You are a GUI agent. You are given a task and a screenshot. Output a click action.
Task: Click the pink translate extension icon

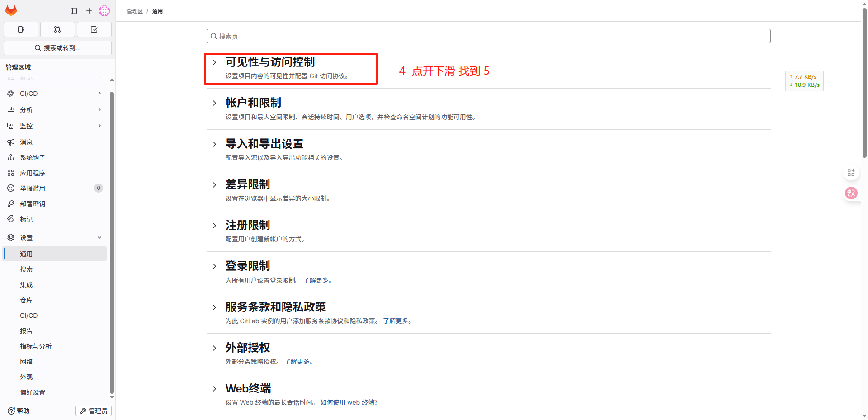(x=851, y=193)
